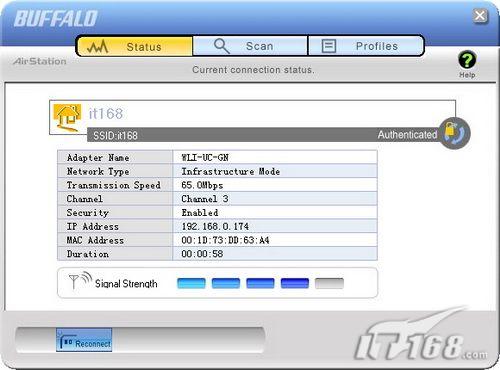Click the Adapter Name WLI-UC-GN row

click(x=217, y=157)
